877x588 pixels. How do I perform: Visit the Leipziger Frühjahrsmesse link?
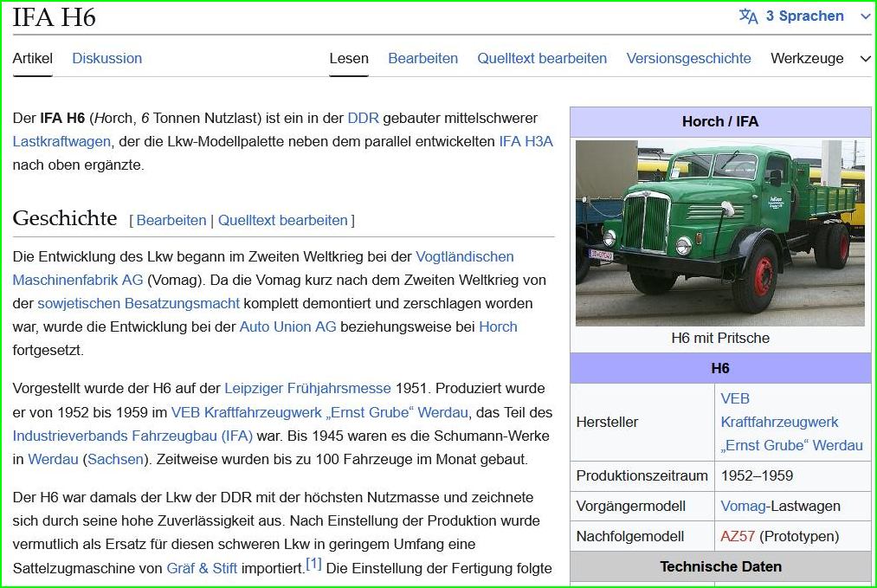coord(307,388)
